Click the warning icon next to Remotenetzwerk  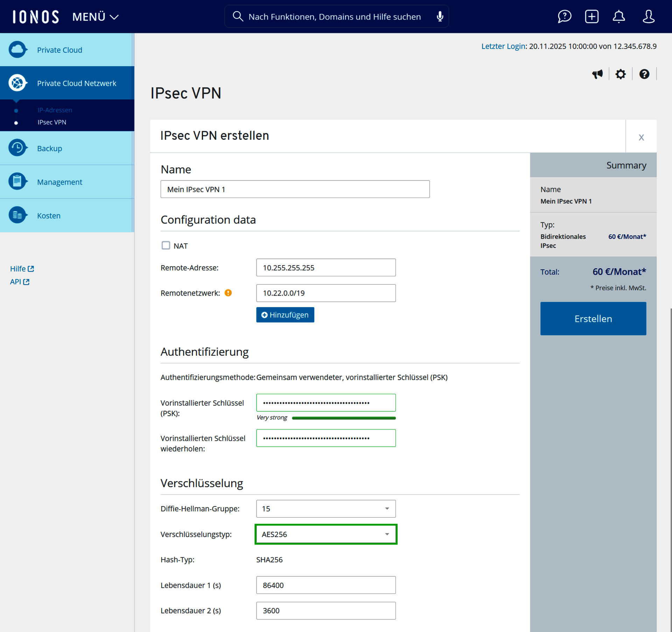point(228,293)
